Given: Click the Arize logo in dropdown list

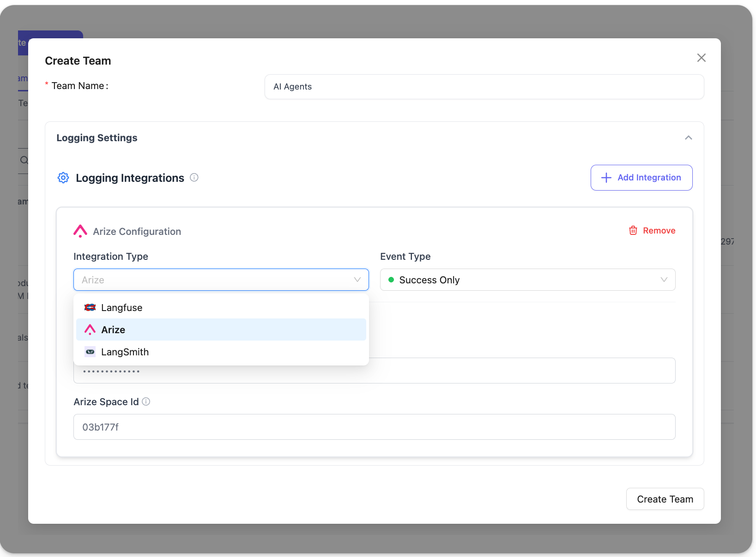Looking at the screenshot, I should [x=90, y=329].
